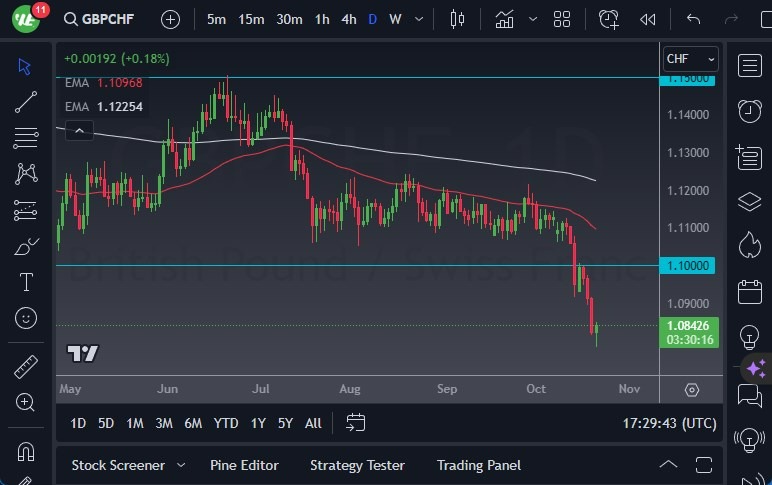This screenshot has height=485, width=772.
Task: Toggle the magnet mode
Action: [x=26, y=452]
